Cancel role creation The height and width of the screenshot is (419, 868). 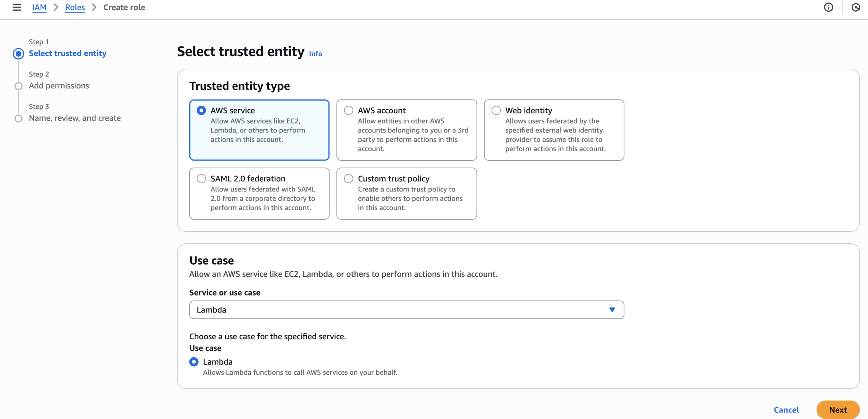[x=786, y=410]
